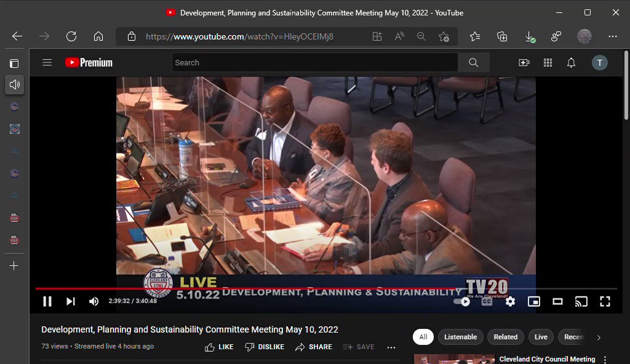Viewport: 630px width, 364px height.
Task: Open options for Cleveland City Council Meeting
Action: [605, 360]
